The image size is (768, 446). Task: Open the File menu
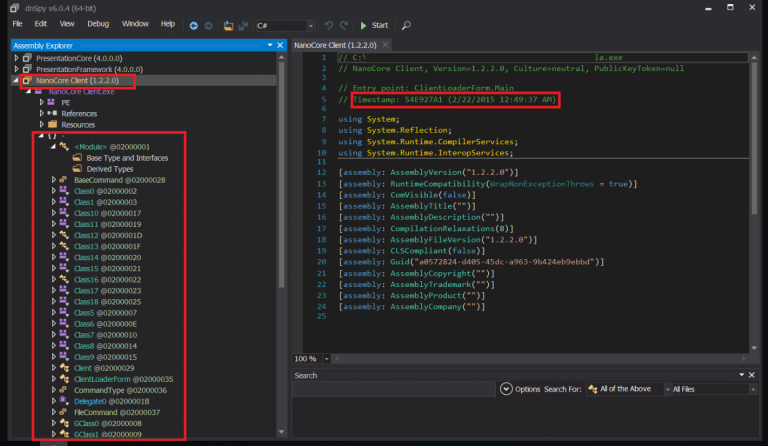[18, 23]
